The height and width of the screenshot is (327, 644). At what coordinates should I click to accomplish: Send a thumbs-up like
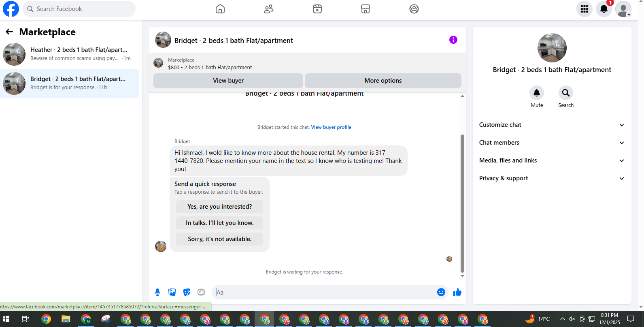[457, 292]
